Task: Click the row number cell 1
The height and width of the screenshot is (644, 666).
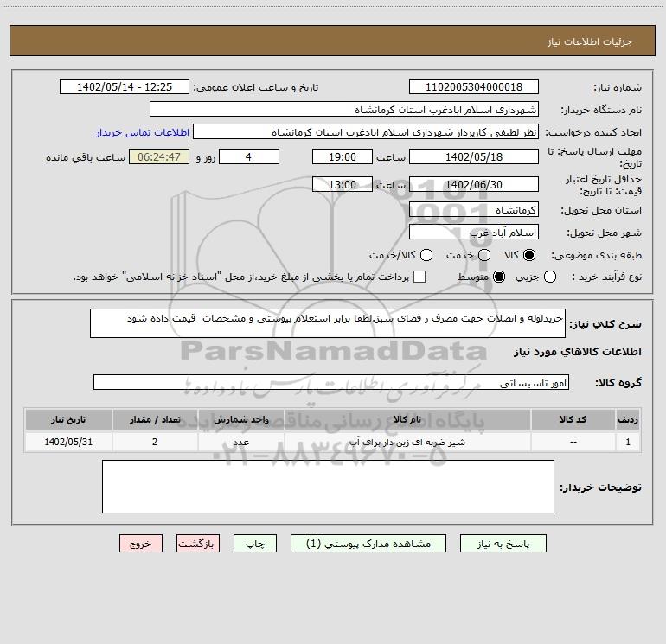Action: (x=628, y=442)
